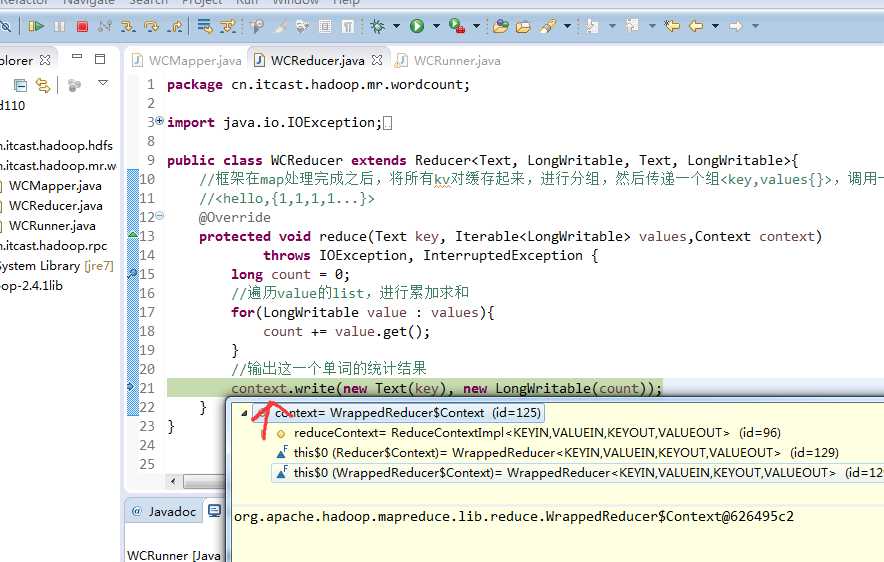Maximize the Package Explorer panel
Screen dimensions: 884x562
[x=100, y=59]
